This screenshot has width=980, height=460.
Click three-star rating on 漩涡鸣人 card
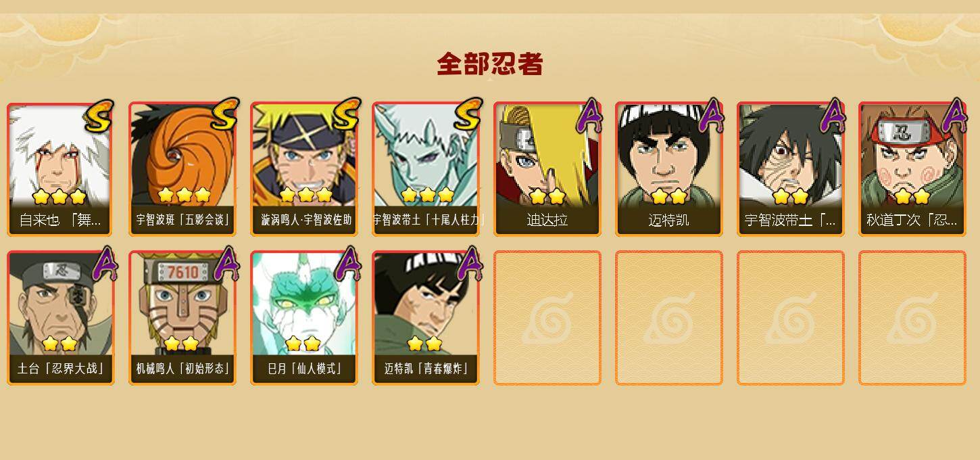[305, 195]
